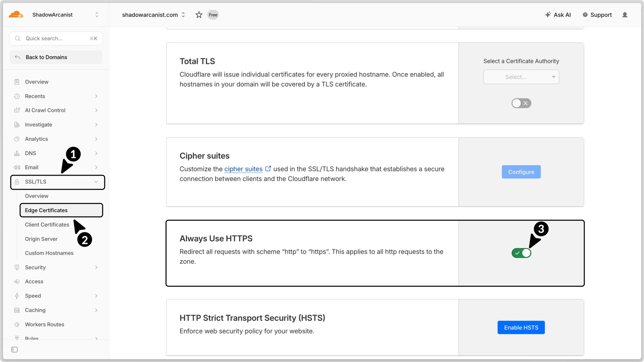Viewport: 644px width, 362px height.
Task: Click the Recents clock icon
Action: pos(17,96)
